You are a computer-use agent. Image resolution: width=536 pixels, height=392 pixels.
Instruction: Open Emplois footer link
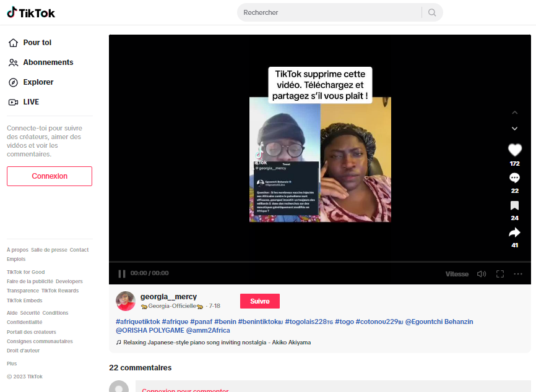16,259
